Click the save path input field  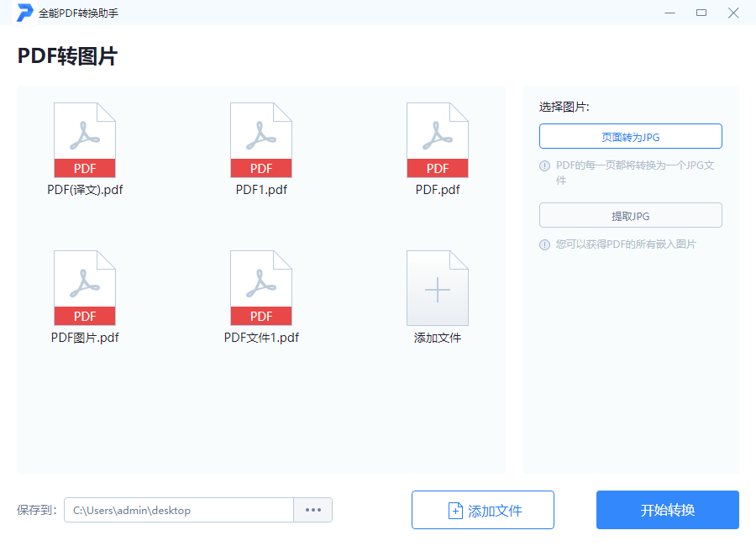[179, 510]
